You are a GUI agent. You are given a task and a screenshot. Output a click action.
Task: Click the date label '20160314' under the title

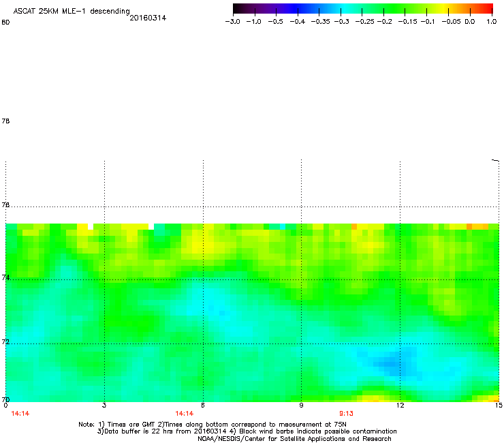(x=148, y=18)
